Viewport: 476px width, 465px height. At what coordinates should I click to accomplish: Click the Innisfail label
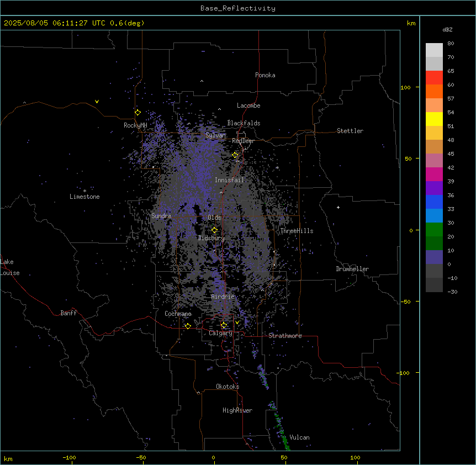(230, 180)
